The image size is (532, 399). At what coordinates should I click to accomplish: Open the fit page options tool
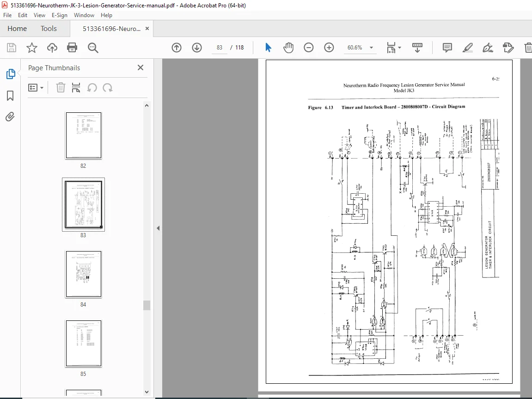tap(394, 48)
